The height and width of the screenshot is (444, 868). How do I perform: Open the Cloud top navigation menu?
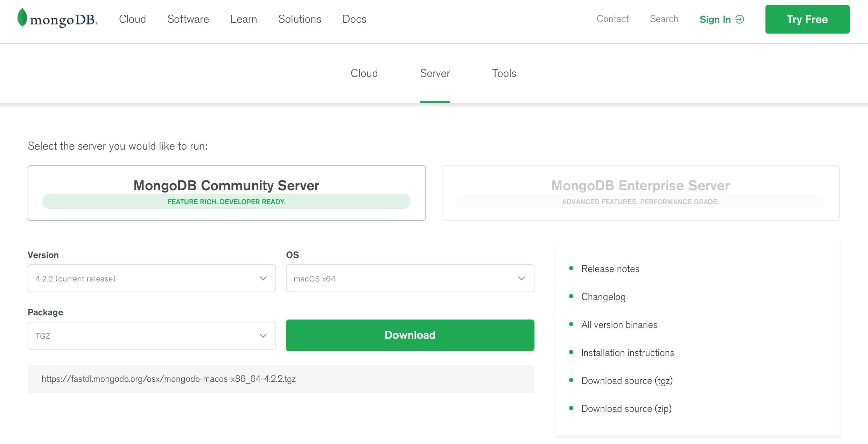[132, 19]
